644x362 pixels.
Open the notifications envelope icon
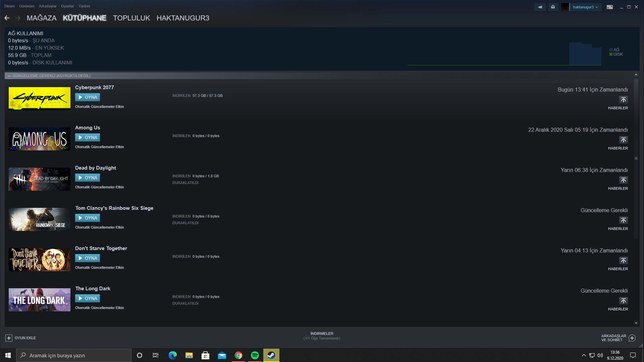(x=553, y=7)
